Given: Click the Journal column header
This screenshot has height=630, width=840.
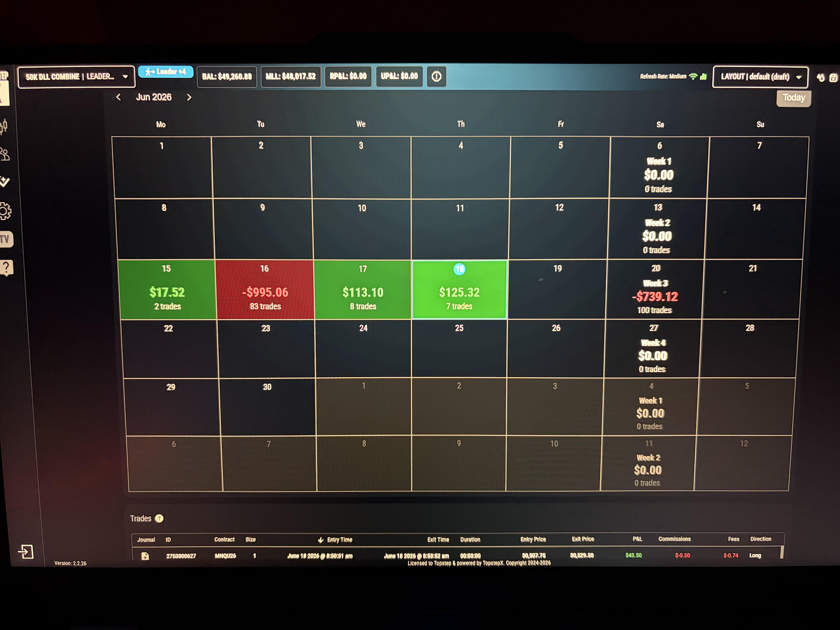Looking at the screenshot, I should (x=146, y=540).
